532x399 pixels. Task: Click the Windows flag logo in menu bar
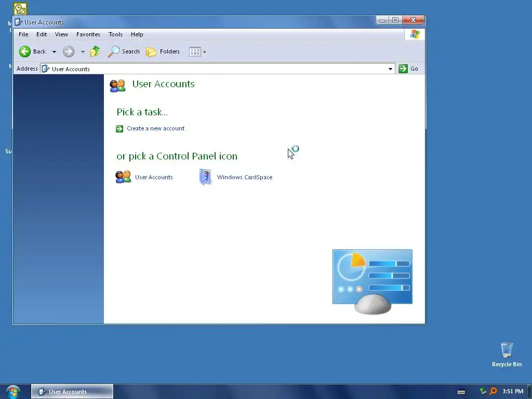click(415, 34)
